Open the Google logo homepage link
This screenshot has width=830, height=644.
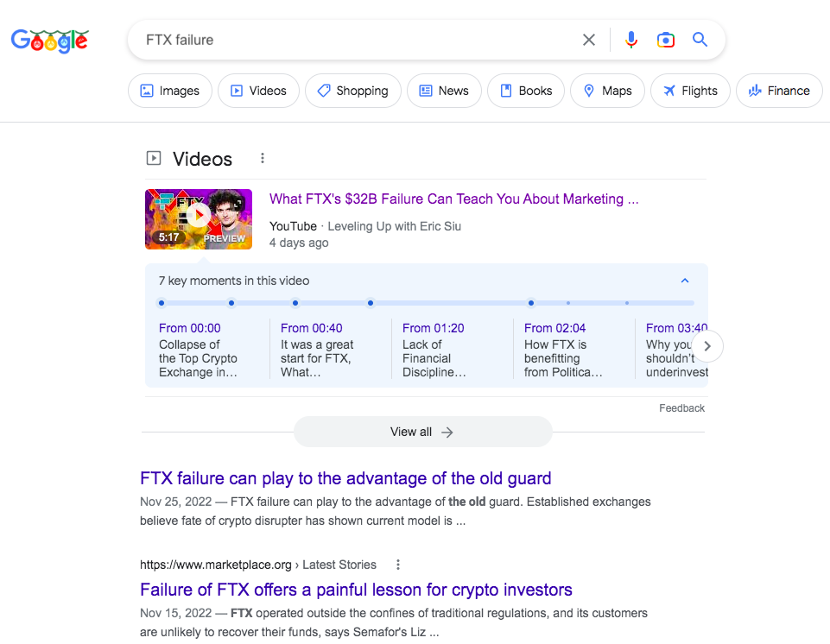(50, 41)
